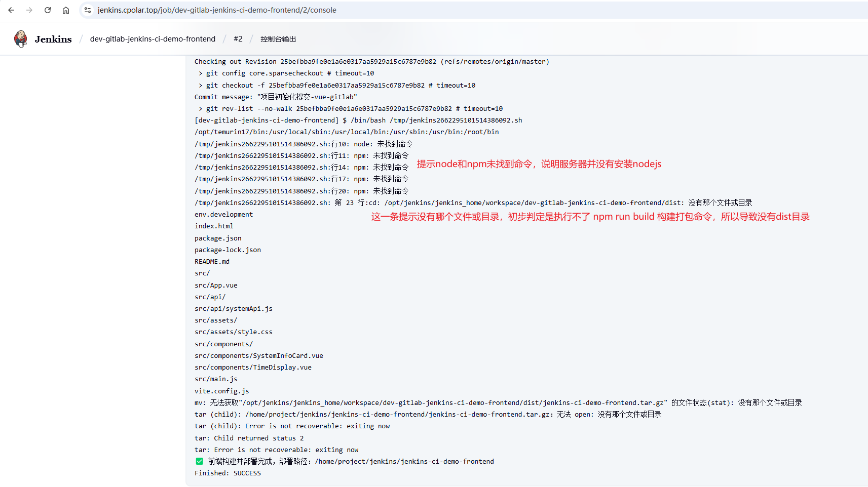Select the 'mv: 无法获取' error line
868x487 pixels.
[x=498, y=403]
